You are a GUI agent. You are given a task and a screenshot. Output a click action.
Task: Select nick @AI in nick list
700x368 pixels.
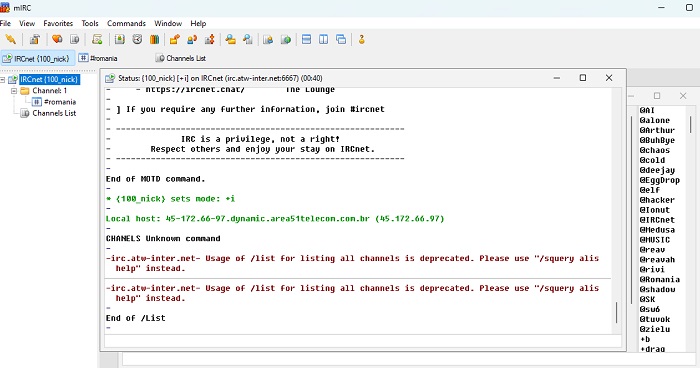(647, 110)
